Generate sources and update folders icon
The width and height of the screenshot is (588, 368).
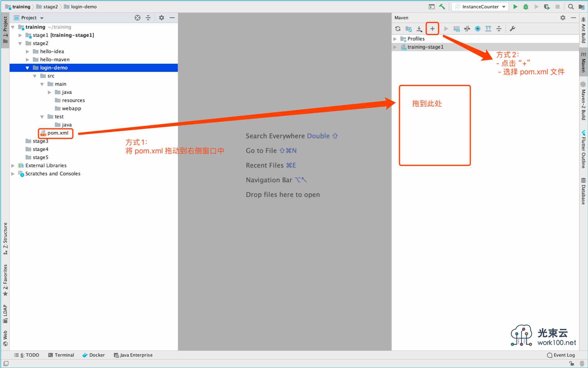[x=408, y=29]
